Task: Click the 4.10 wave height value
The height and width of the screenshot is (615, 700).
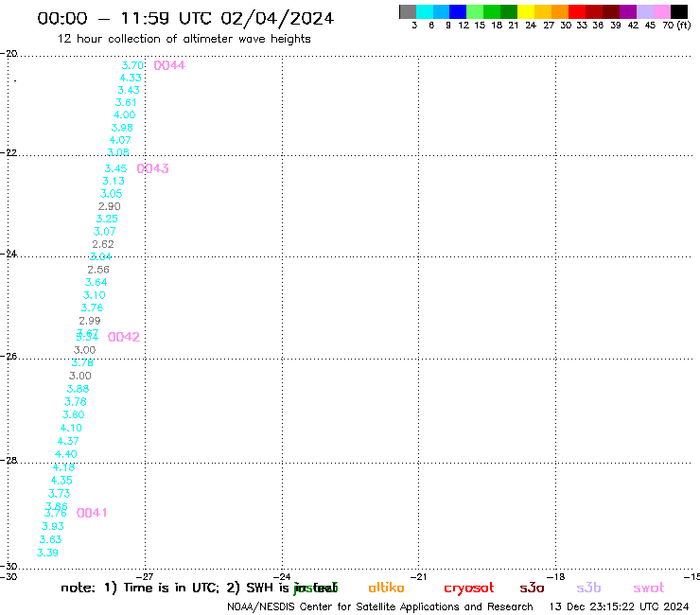Action: click(71, 428)
